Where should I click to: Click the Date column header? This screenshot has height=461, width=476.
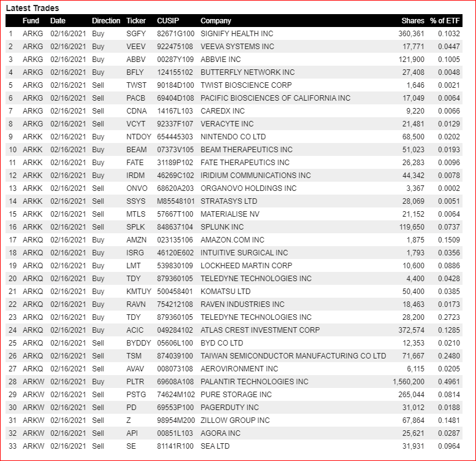coord(58,21)
